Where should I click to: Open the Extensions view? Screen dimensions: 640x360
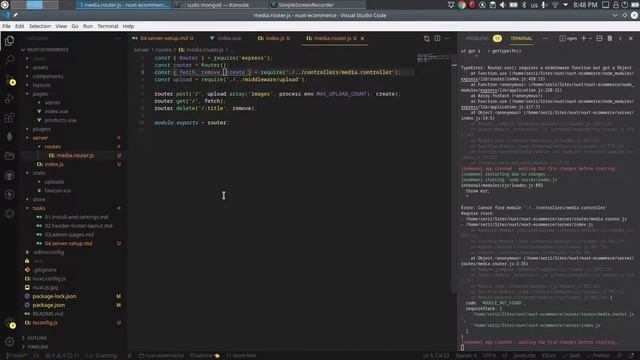[9, 118]
